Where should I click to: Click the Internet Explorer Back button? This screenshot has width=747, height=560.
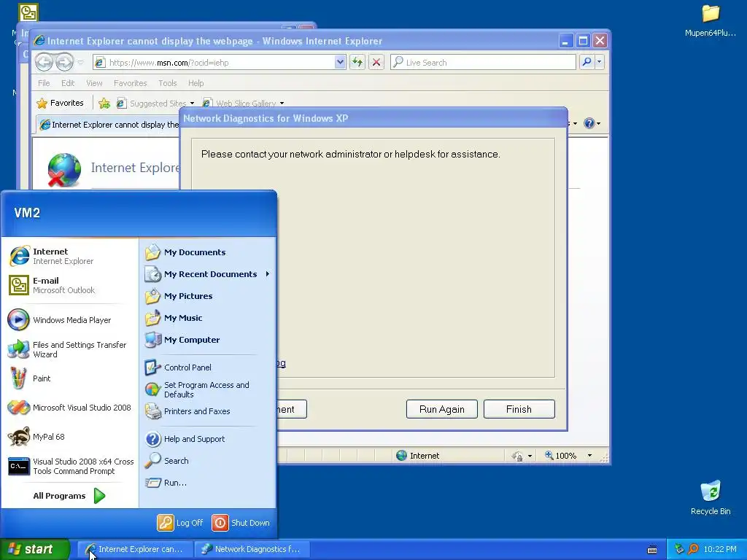click(44, 62)
